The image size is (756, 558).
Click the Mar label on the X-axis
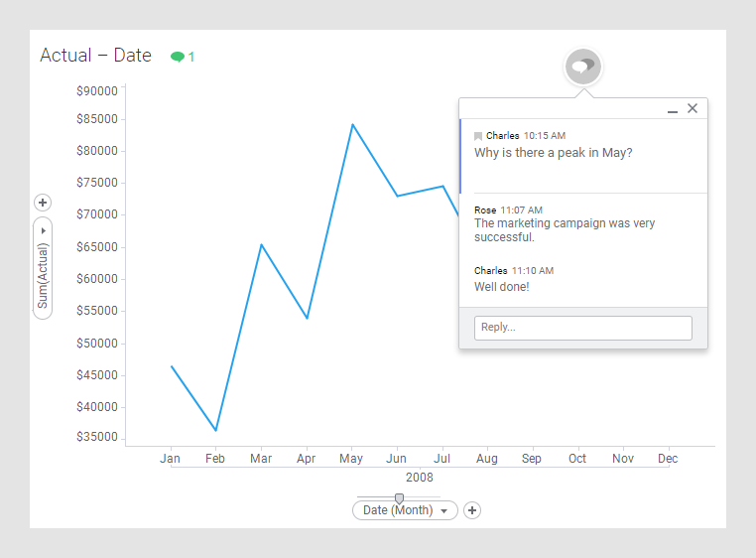coord(261,459)
